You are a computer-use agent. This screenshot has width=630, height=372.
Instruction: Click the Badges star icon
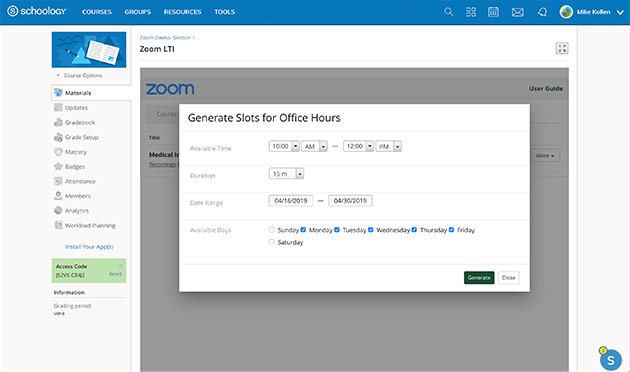[58, 166]
